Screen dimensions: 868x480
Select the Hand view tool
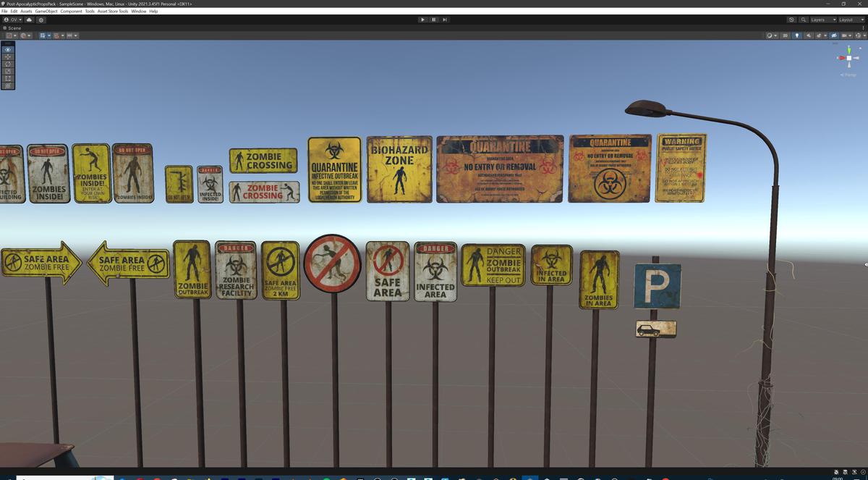tap(8, 49)
